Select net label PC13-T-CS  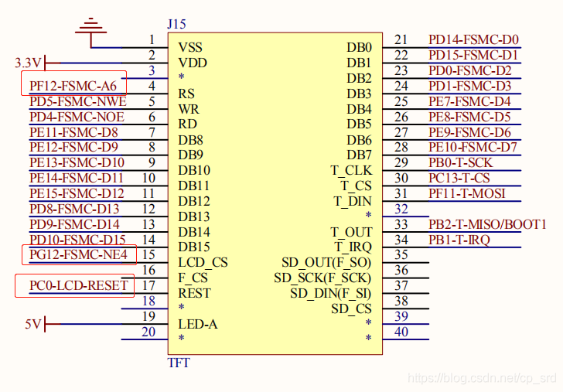coord(459,178)
